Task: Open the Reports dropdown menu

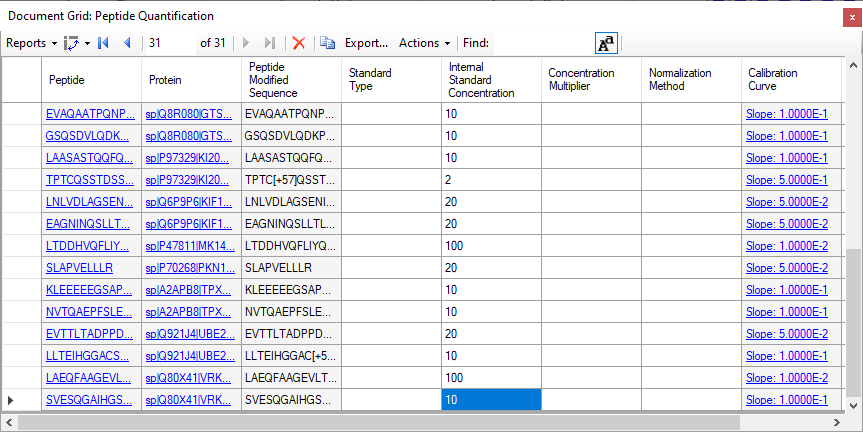Action: pyautogui.click(x=31, y=43)
